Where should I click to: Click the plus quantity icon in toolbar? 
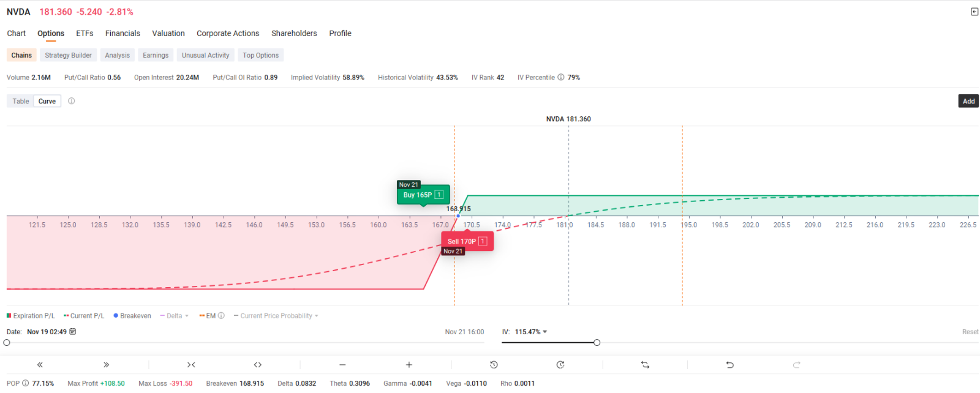coord(409,365)
